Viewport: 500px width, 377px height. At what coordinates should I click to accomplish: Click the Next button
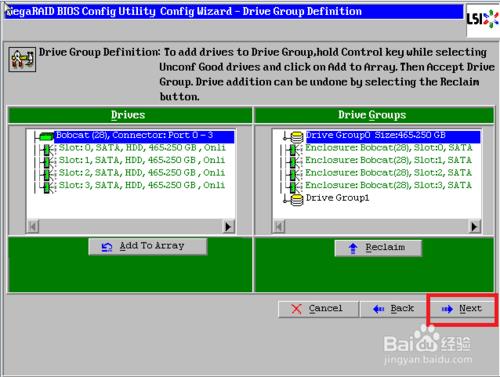pyautogui.click(x=461, y=309)
